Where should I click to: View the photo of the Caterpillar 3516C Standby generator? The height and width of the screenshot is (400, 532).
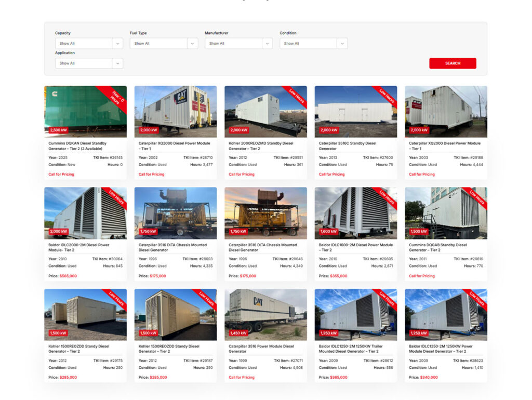click(355, 111)
